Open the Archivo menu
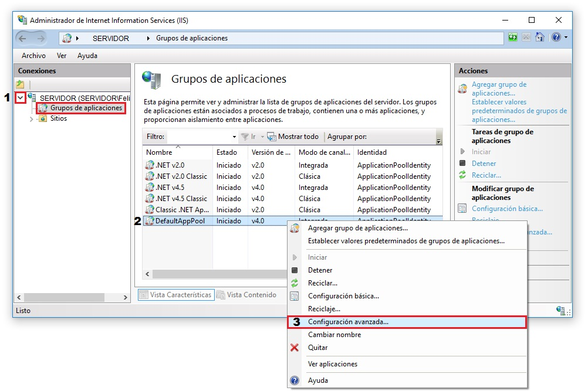588x391 pixels. tap(34, 56)
